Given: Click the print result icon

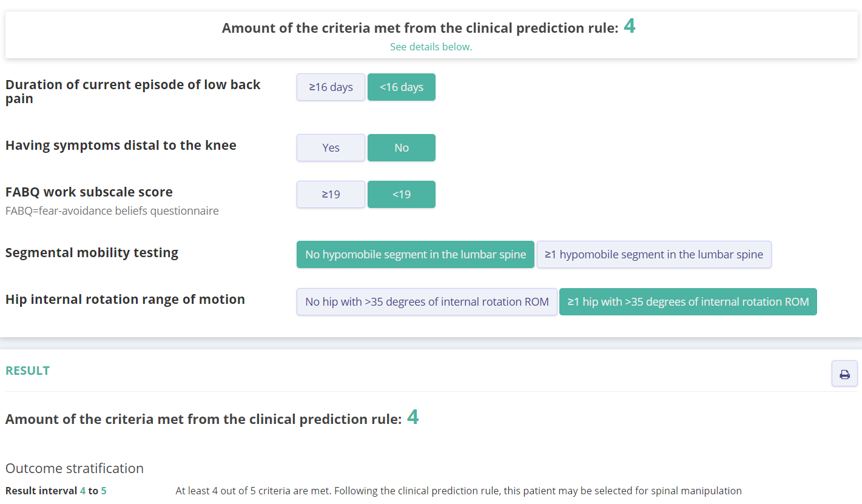Looking at the screenshot, I should click(844, 374).
